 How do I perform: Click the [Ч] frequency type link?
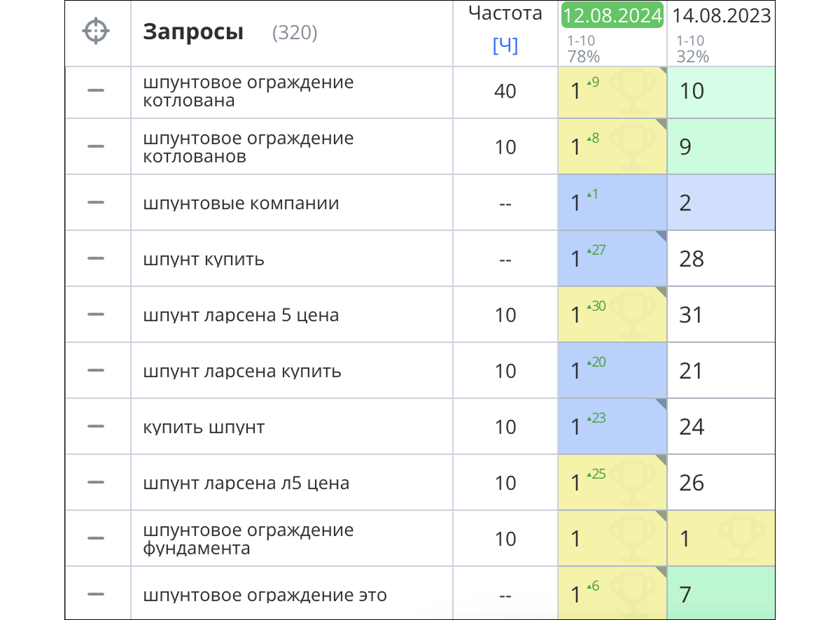[505, 46]
